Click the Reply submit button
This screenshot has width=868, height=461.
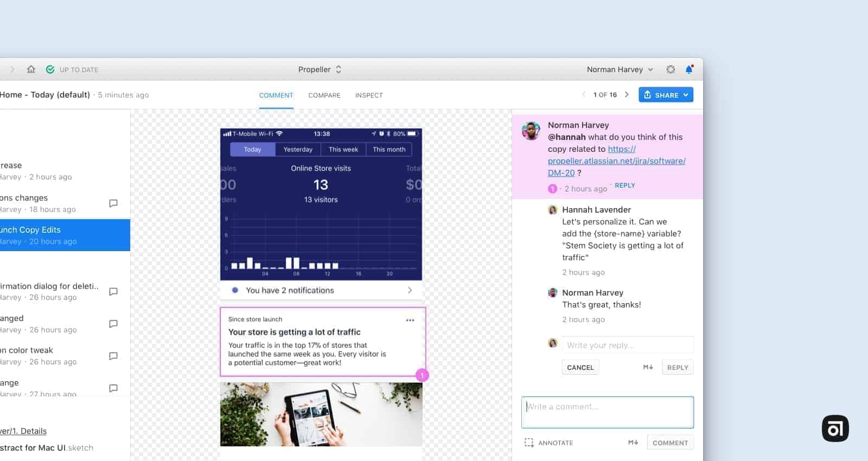[x=678, y=367]
